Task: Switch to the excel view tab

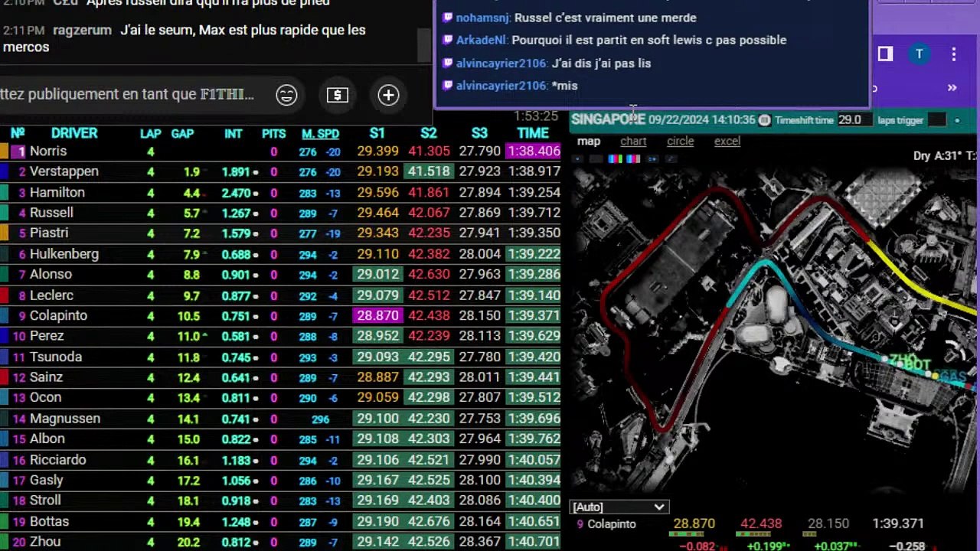Action: point(727,141)
